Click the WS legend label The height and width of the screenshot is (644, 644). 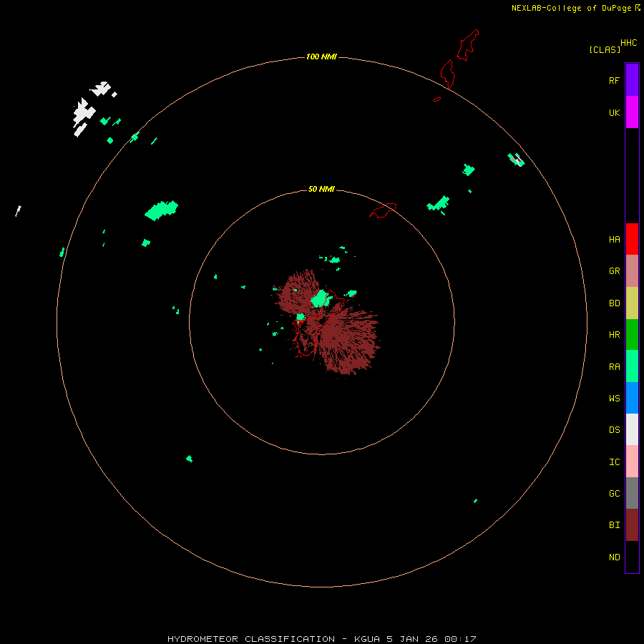(615, 399)
